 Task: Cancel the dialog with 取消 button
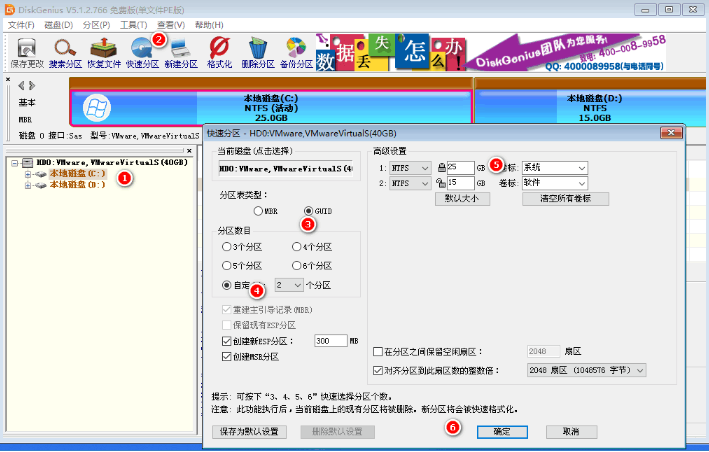(x=571, y=432)
